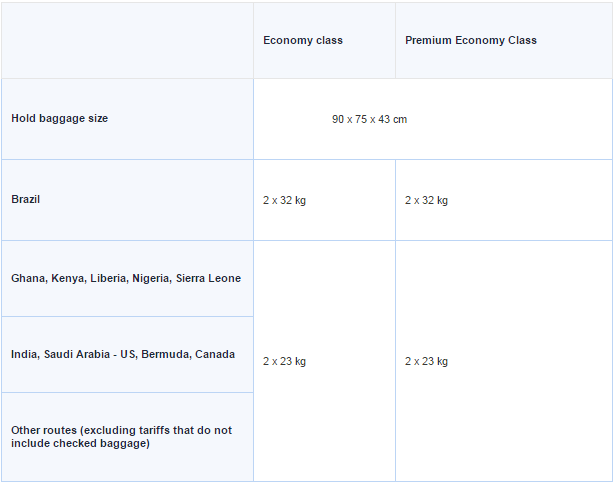614x482 pixels.
Task: Click the empty top-left header cell
Action: (x=127, y=41)
